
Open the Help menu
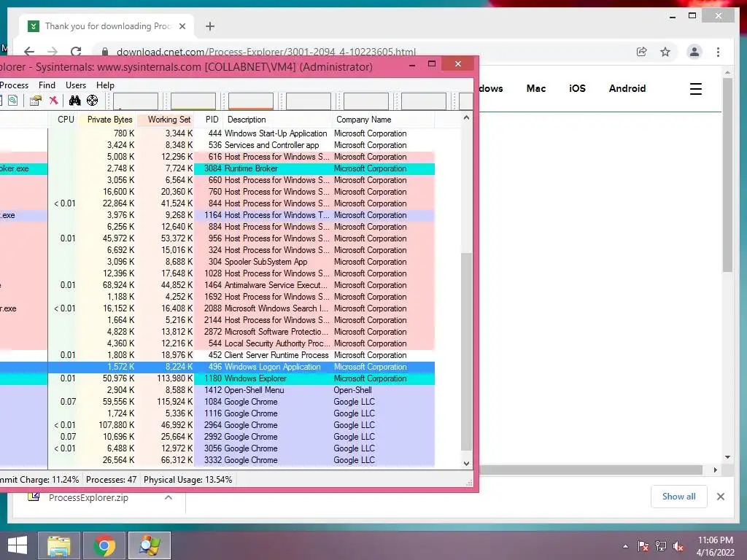coord(105,85)
